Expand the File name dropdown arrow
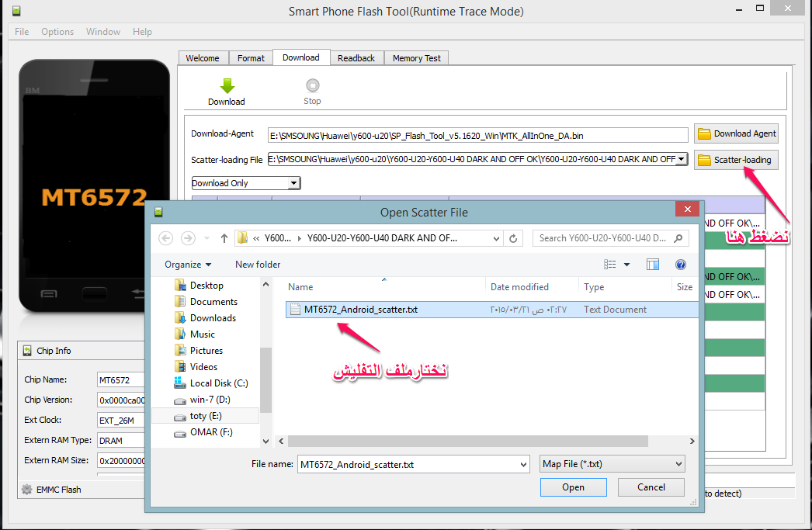The width and height of the screenshot is (812, 530). point(523,464)
